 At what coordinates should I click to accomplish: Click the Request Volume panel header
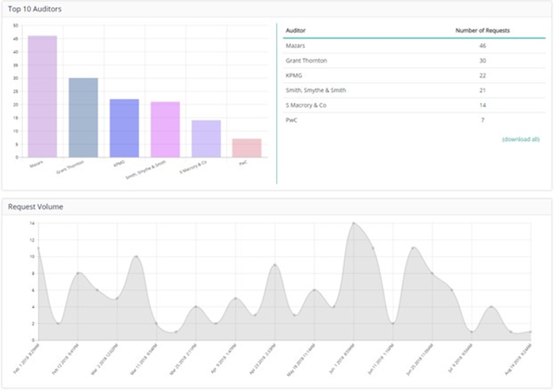36,207
